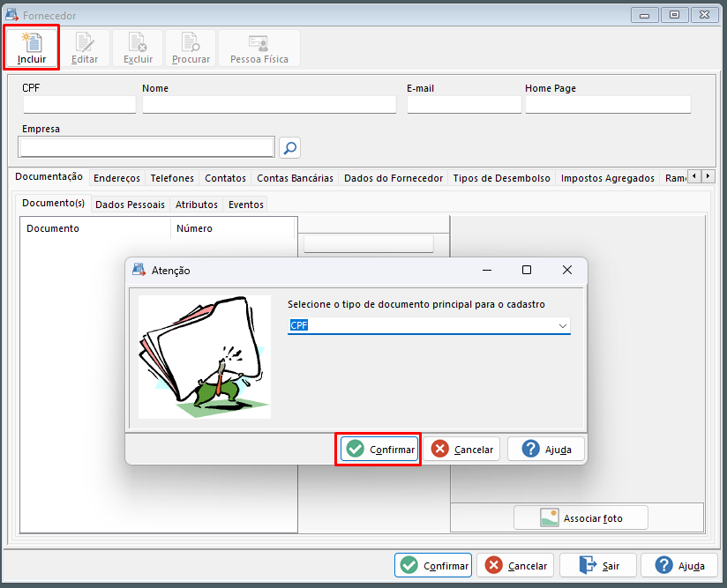Minimize the Atenção dialog
This screenshot has height=588, width=727.
coord(487,270)
